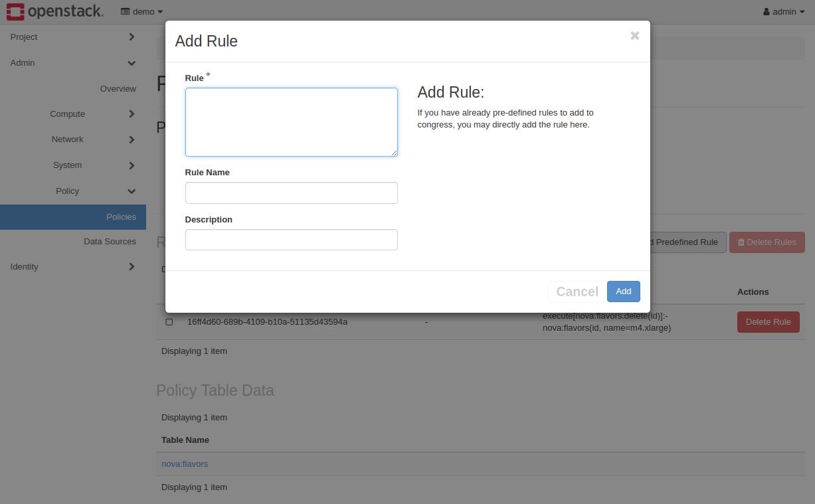
Task: Open Data Sources in the sidebar
Action: pyautogui.click(x=110, y=242)
